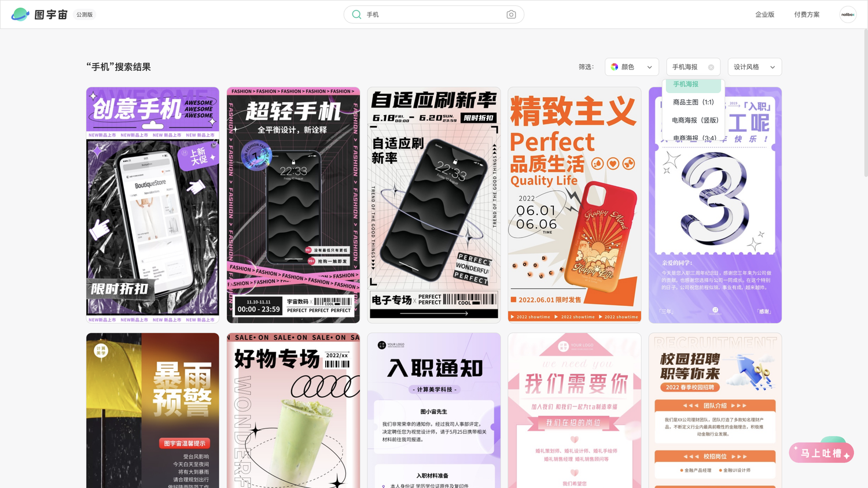Open 付费方案 pricing page
This screenshot has height=488, width=868.
pyautogui.click(x=807, y=14)
